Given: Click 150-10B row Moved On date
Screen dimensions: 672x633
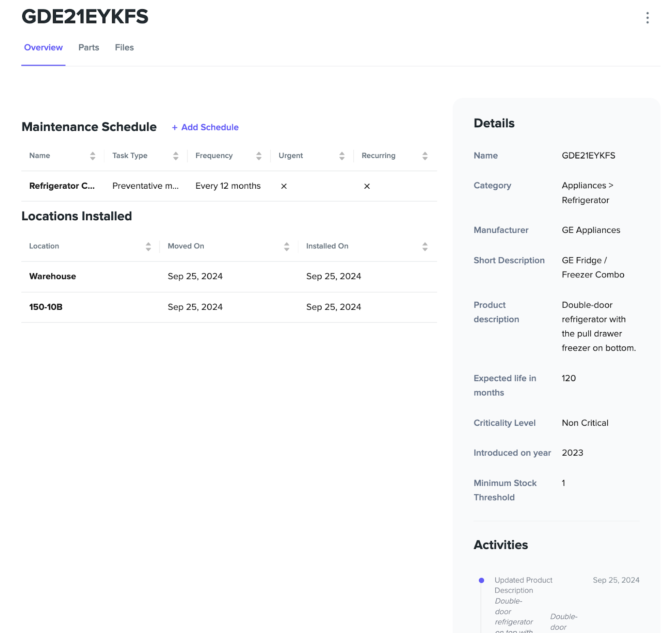Looking at the screenshot, I should [195, 307].
